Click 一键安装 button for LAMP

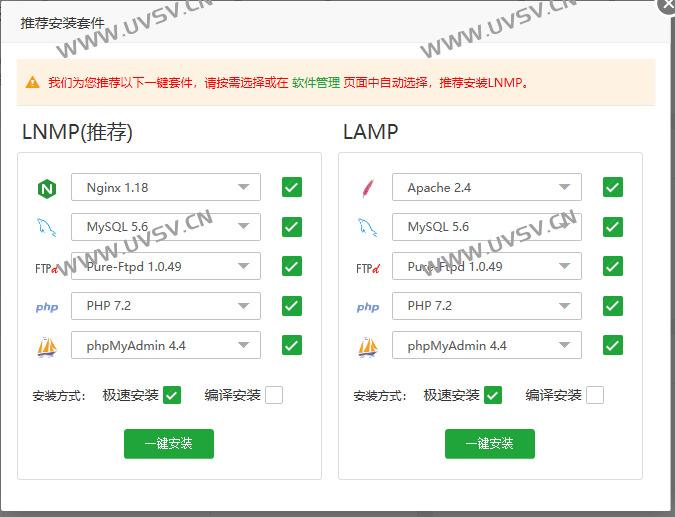tap(490, 444)
